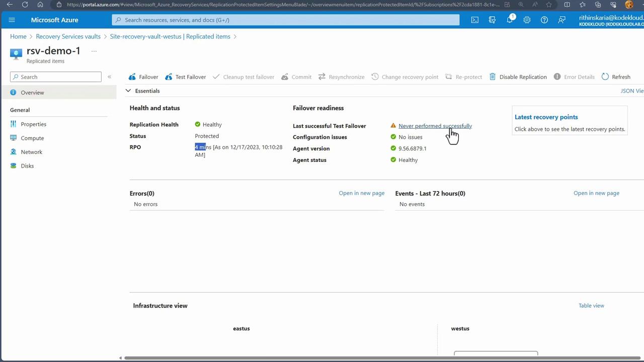Screen dimensions: 644x362
Task: Open Cloud Shell from the Azure header
Action: pyautogui.click(x=474, y=20)
